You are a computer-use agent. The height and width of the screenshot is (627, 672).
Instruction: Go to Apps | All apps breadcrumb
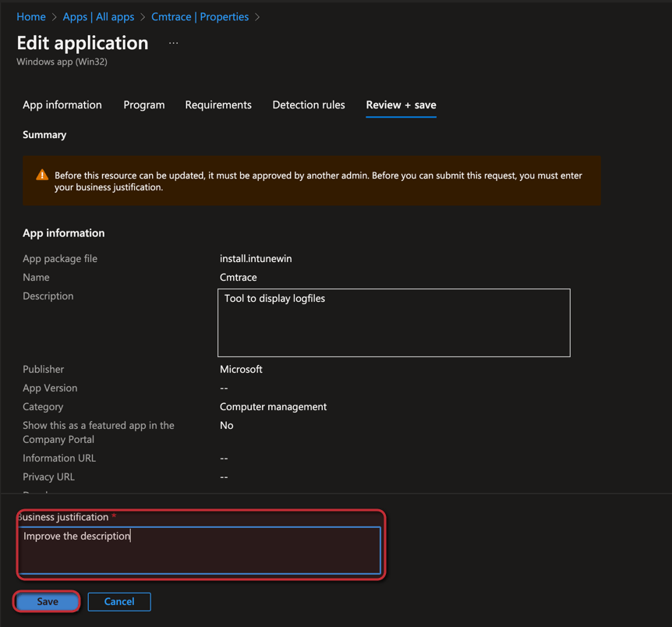(x=98, y=16)
